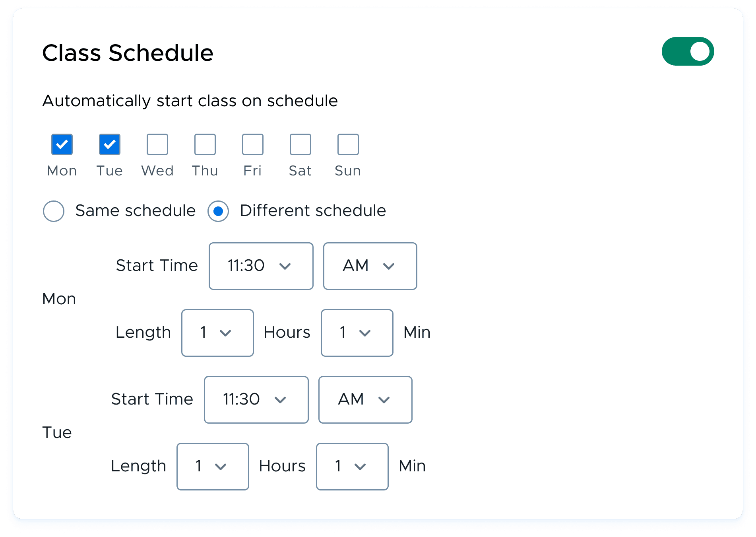Screen dimensions: 756x537
Task: Enable the Wed checkbox
Action: pos(157,144)
